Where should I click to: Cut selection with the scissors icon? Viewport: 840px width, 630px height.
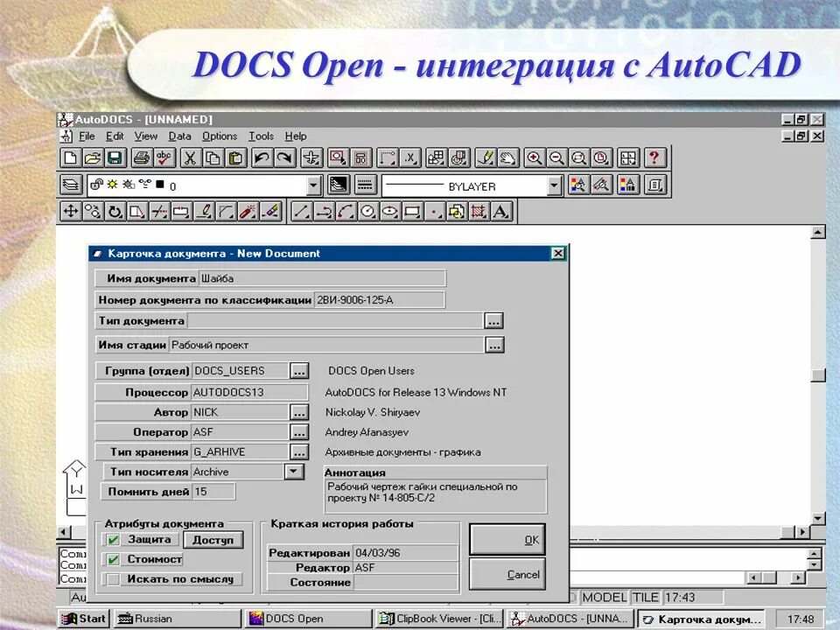(x=190, y=158)
